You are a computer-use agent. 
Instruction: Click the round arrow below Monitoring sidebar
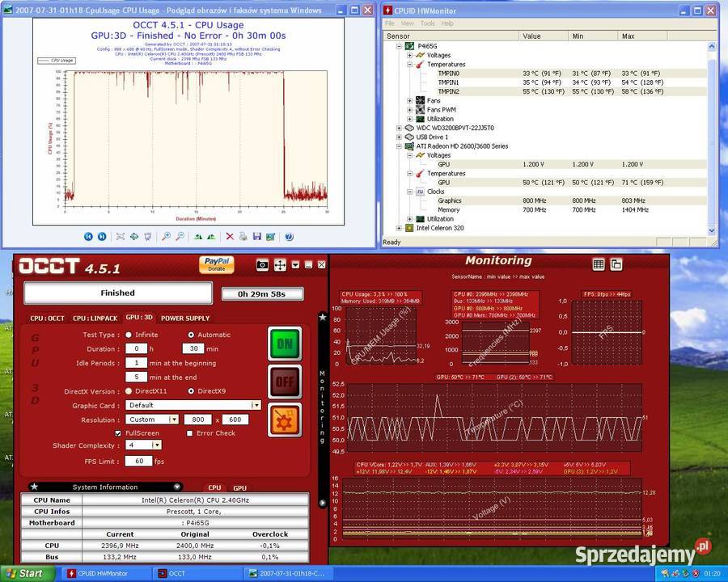tap(323, 503)
